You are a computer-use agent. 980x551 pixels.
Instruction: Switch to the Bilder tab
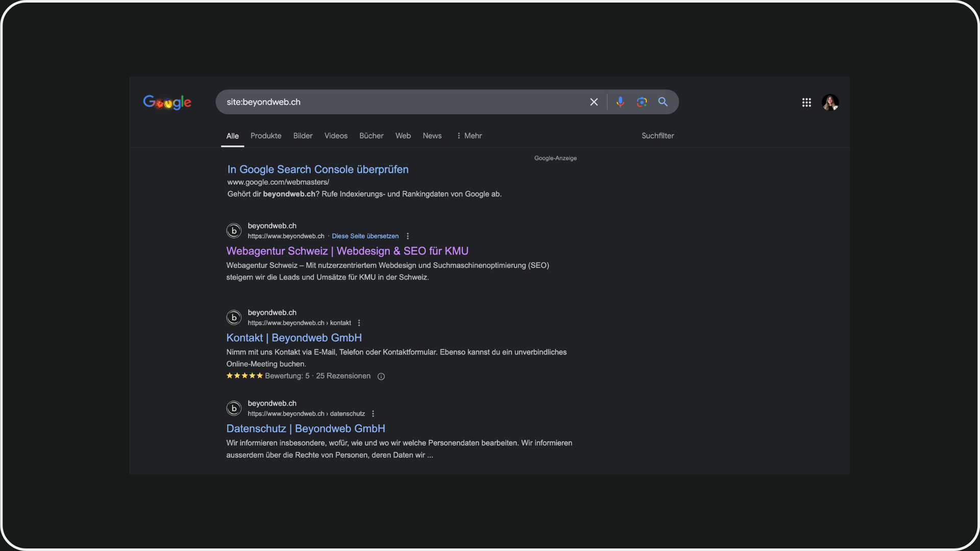303,136
